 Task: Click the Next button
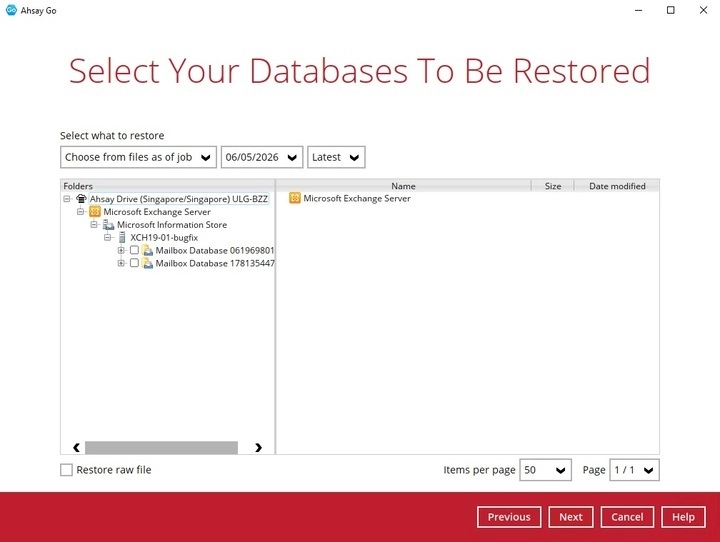coord(571,517)
